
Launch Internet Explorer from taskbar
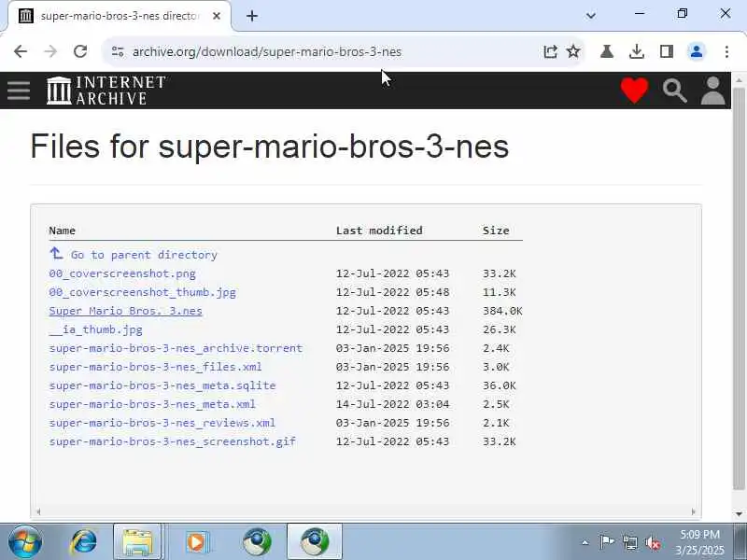(84, 541)
